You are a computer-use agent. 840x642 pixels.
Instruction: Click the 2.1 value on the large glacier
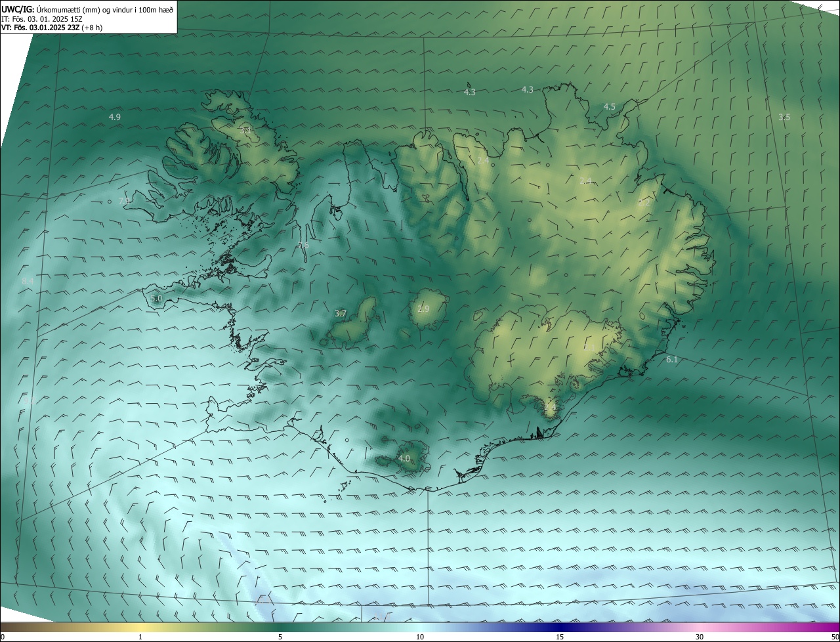coord(589,348)
